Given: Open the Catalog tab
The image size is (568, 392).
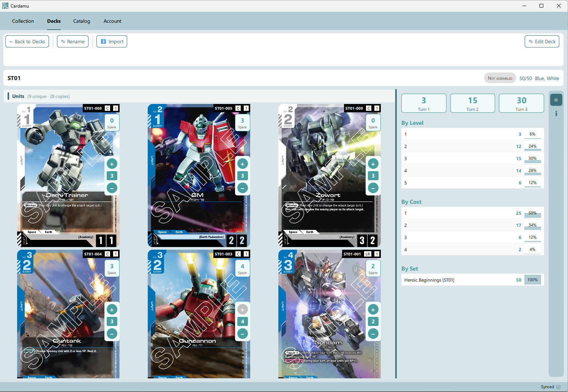Looking at the screenshot, I should [82, 21].
